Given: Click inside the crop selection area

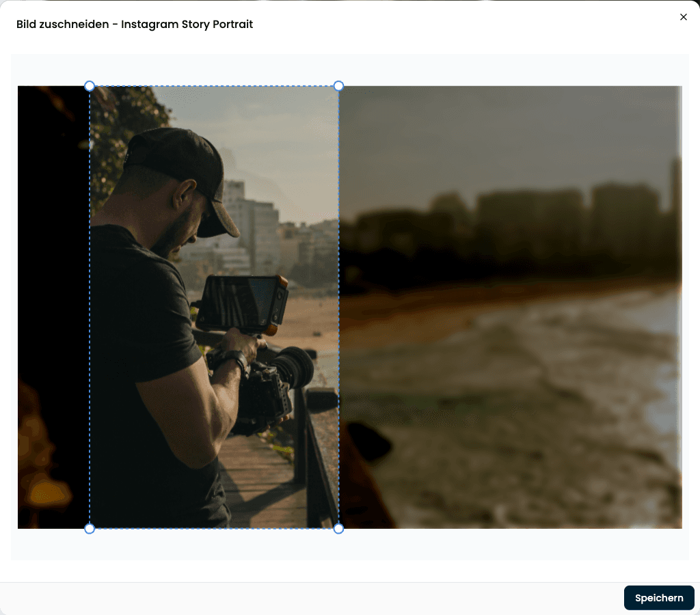Looking at the screenshot, I should click(x=214, y=307).
